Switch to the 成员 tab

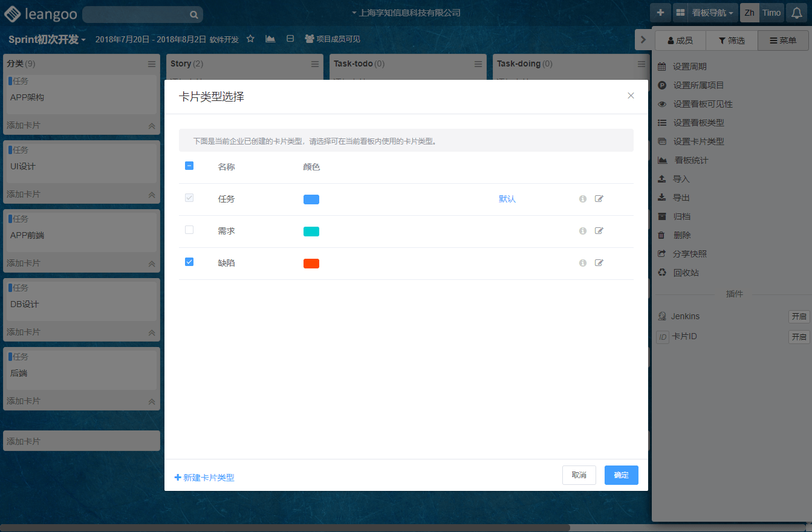pos(680,41)
